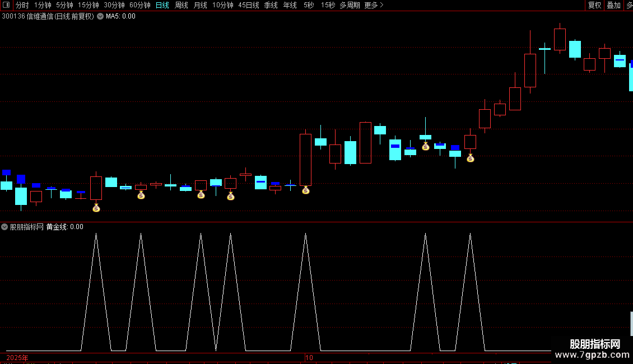
Task: Open the 股朋指标网 sub-indicator dropdown arrow
Action: coord(4,227)
